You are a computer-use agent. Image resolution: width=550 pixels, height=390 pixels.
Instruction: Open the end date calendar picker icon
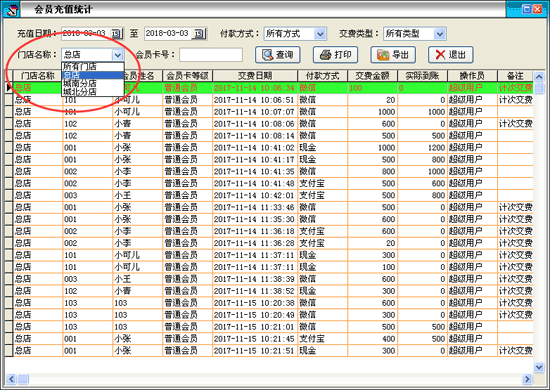[x=199, y=34]
